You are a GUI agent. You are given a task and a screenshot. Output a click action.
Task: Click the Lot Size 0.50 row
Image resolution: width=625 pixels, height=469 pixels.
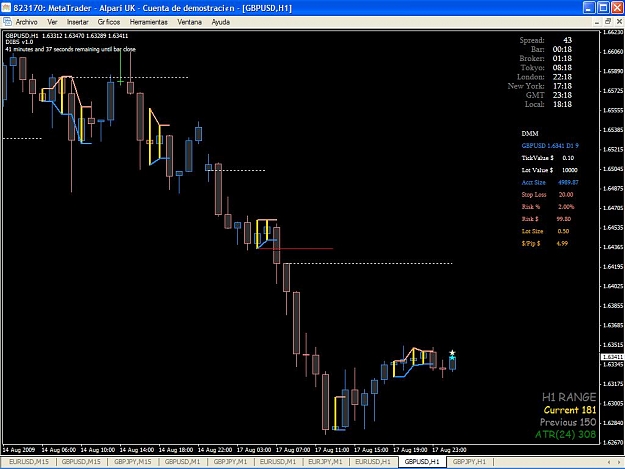545,231
